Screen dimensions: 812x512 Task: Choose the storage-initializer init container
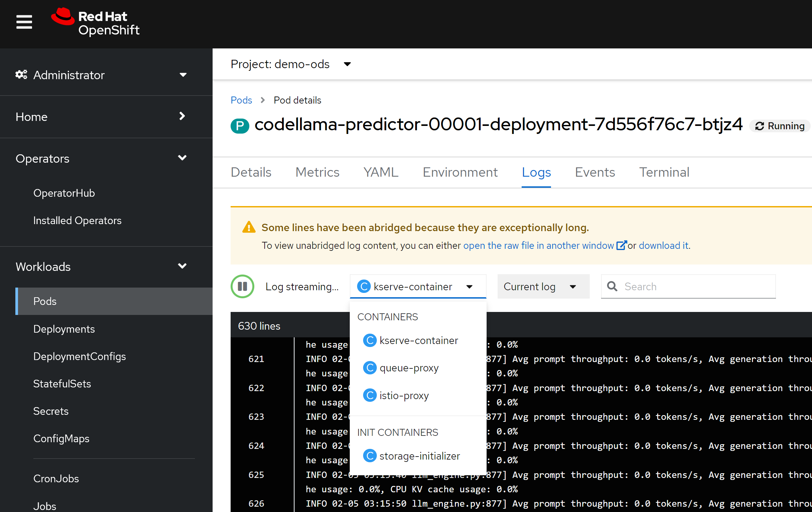click(x=419, y=456)
